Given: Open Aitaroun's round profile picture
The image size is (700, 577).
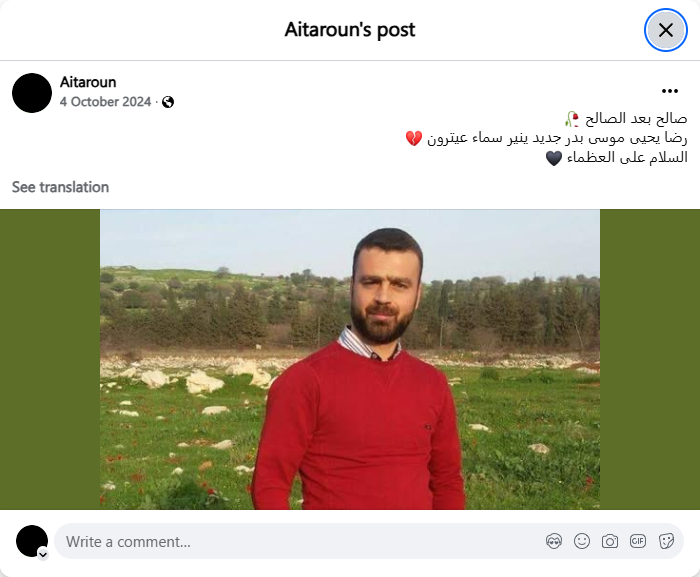Looking at the screenshot, I should [32, 93].
